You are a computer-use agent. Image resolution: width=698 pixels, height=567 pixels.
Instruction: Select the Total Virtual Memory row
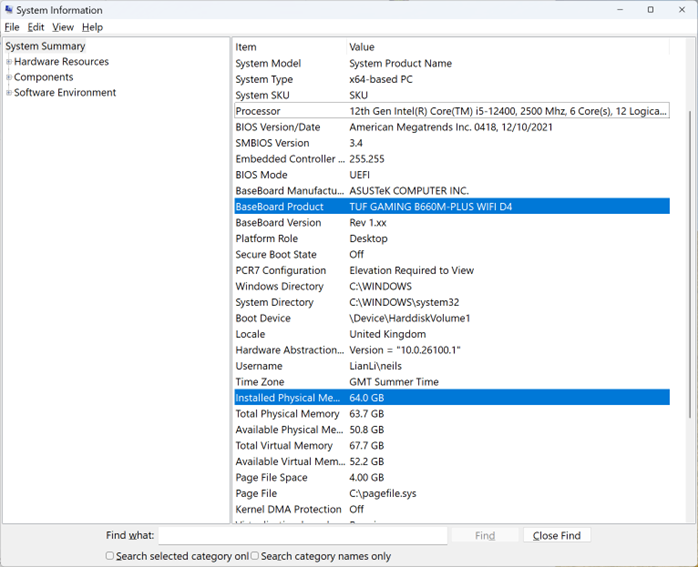[x=452, y=446]
